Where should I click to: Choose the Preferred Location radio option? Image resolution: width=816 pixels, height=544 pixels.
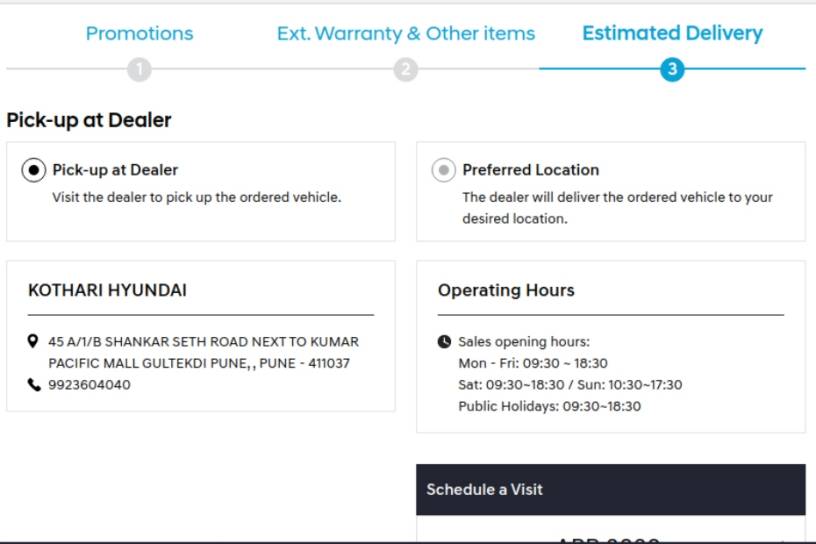(444, 170)
